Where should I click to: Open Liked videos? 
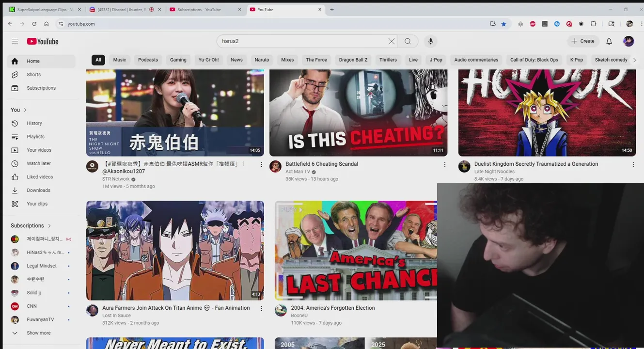click(41, 177)
